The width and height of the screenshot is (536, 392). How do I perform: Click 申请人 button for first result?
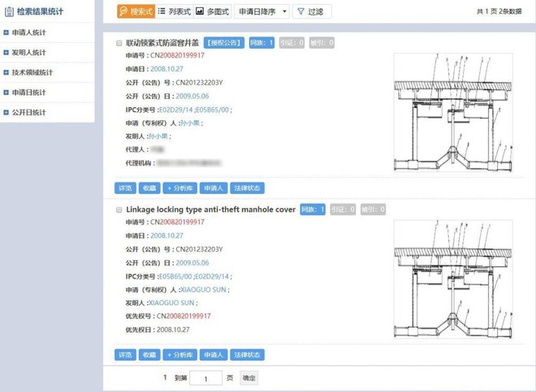tap(214, 188)
